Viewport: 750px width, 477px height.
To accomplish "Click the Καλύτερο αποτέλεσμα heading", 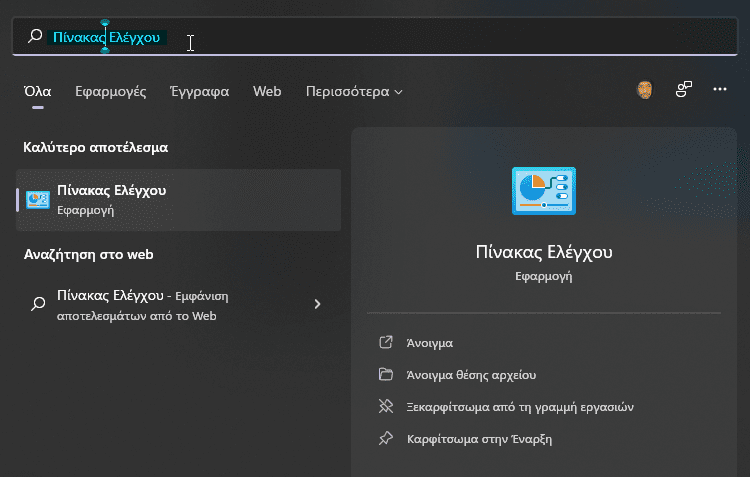I will [x=96, y=147].
